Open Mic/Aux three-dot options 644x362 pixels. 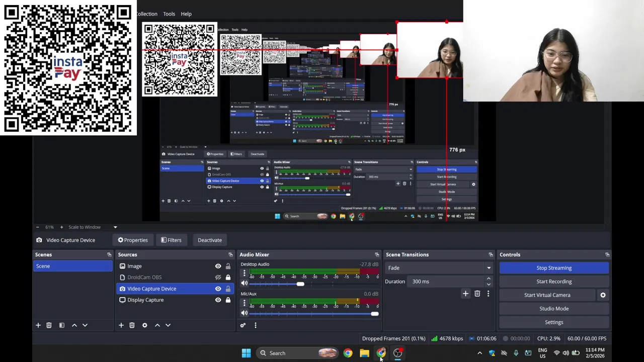click(x=244, y=303)
